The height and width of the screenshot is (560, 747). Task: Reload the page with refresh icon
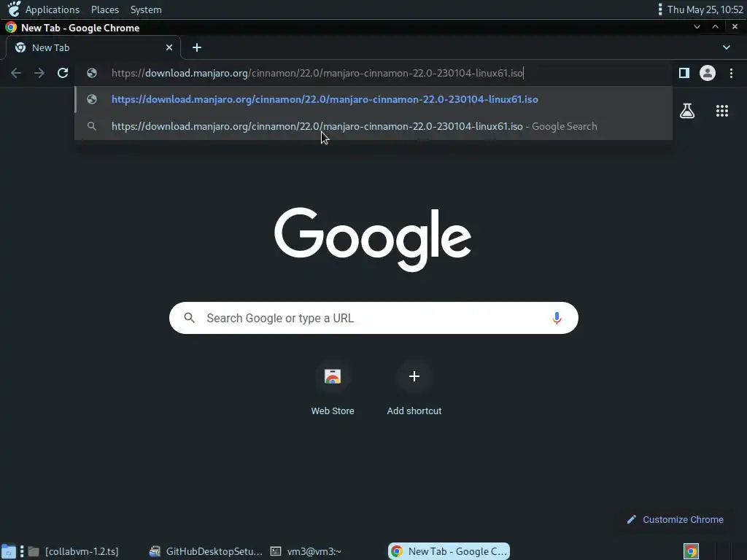point(63,73)
